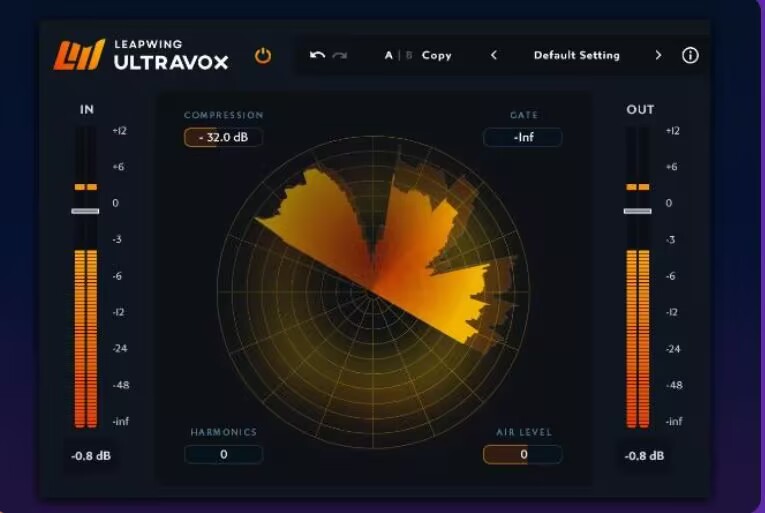Click the Harmonics 0 value field
This screenshot has width=765, height=513.
[x=223, y=454]
